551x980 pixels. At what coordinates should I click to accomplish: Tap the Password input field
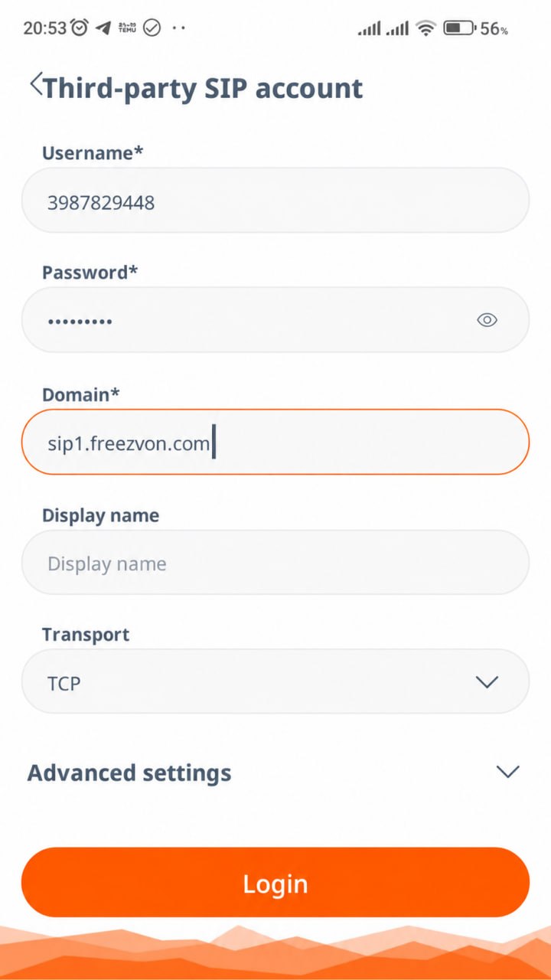(x=275, y=320)
